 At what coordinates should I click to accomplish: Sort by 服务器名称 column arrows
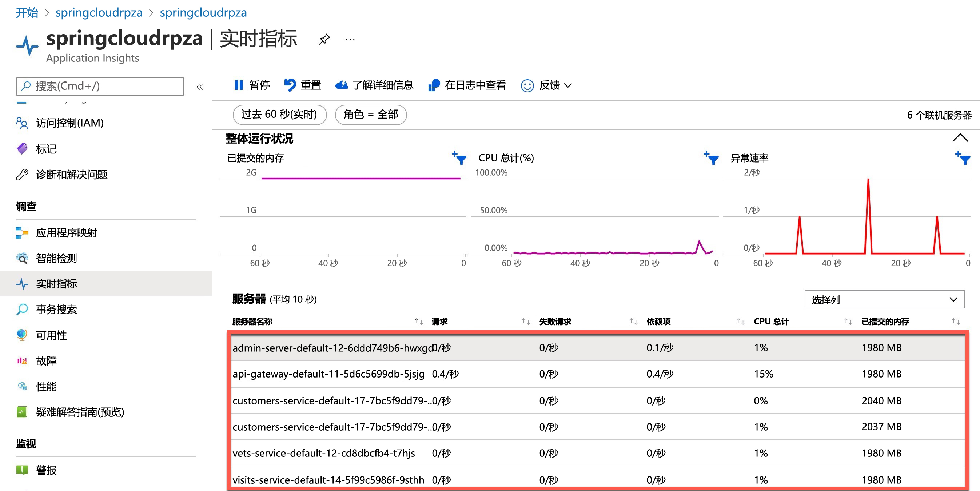point(418,322)
